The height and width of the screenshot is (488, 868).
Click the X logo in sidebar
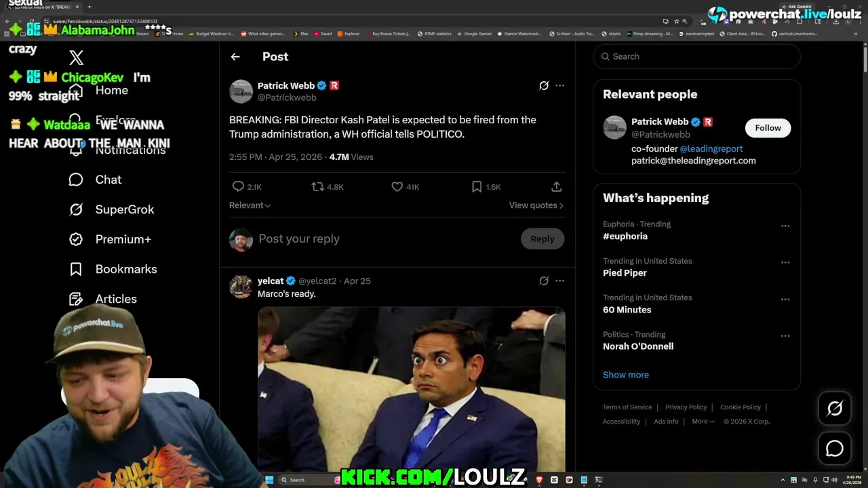click(76, 58)
